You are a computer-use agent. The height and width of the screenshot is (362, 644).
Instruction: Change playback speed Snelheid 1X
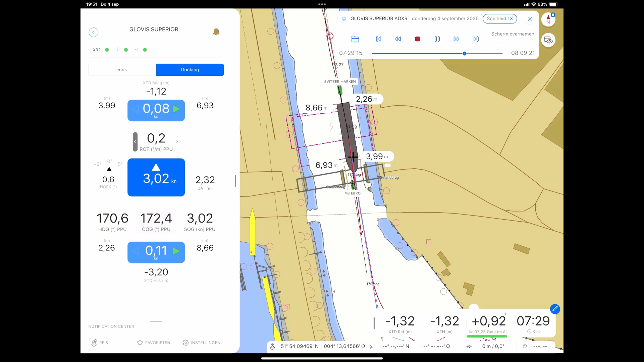pos(499,19)
